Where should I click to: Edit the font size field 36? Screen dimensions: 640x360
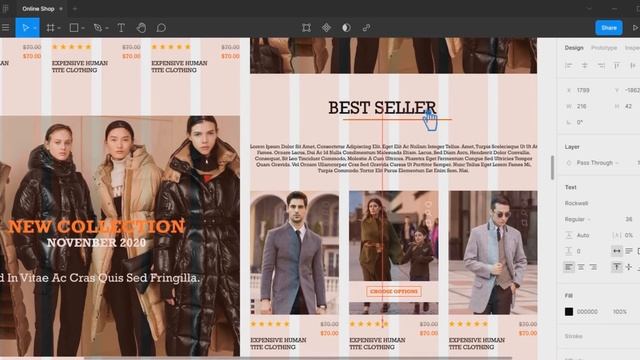coord(629,219)
